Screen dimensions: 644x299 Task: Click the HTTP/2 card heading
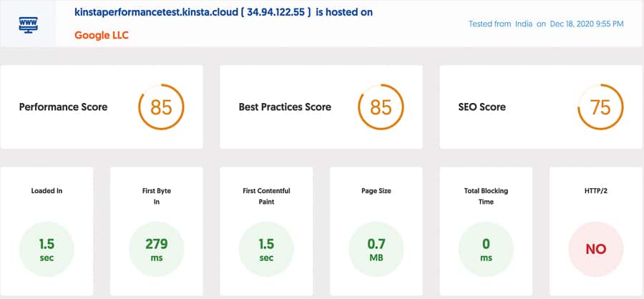595,191
